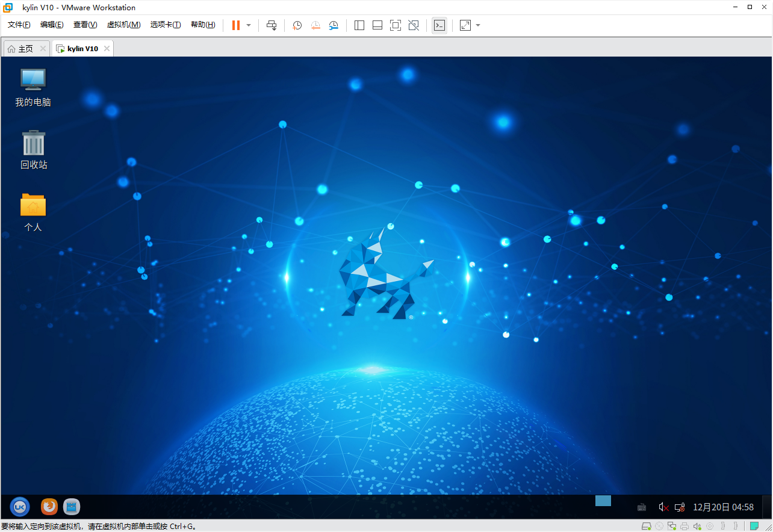Click the Send Ctrl+Alt+Del toolbar icon
This screenshot has width=773, height=532.
click(272, 25)
